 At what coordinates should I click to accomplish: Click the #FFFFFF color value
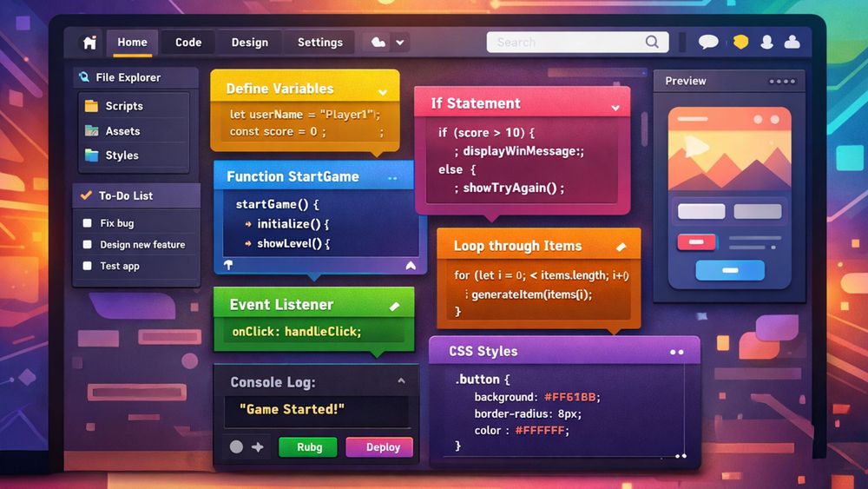[x=540, y=430]
